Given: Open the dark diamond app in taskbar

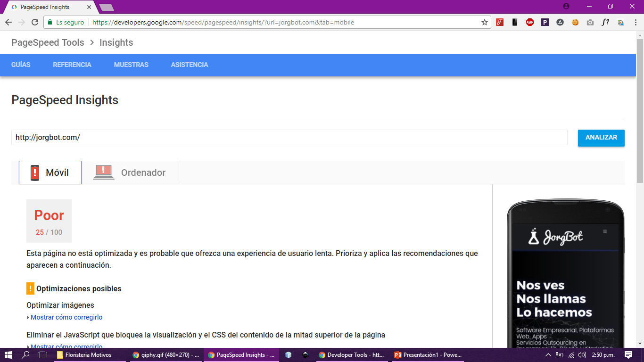Looking at the screenshot, I should [x=305, y=355].
